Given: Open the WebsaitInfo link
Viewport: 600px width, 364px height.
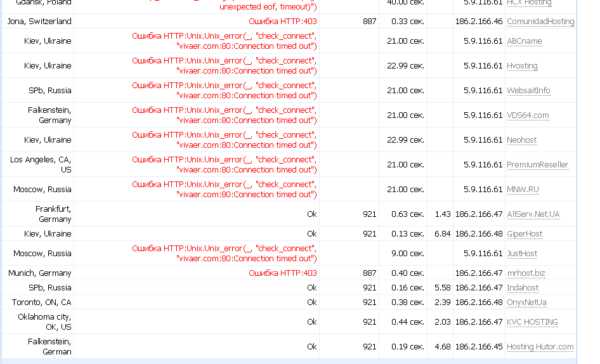Looking at the screenshot, I should pos(528,91).
